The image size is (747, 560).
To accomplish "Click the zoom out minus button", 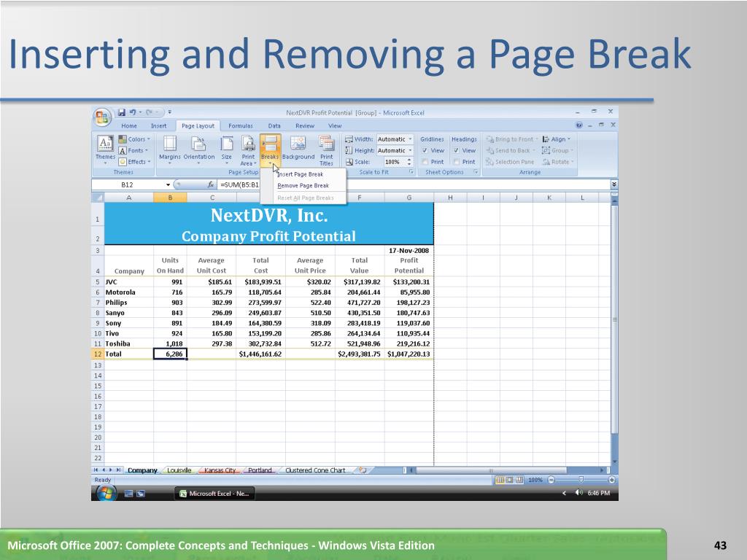I will (x=551, y=480).
